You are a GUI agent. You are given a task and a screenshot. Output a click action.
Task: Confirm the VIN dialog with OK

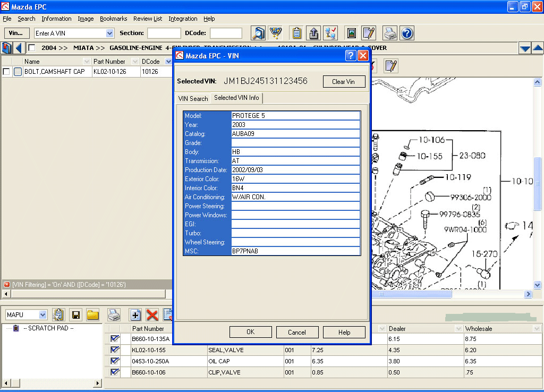(251, 332)
